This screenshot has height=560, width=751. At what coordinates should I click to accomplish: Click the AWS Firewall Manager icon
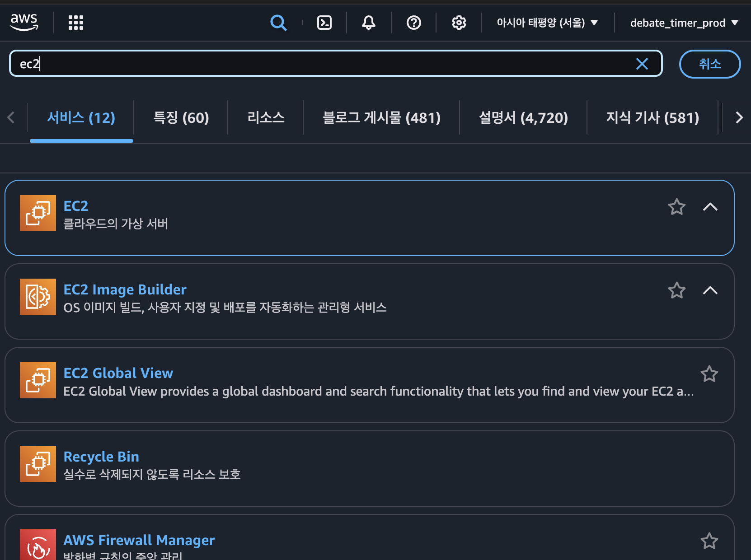tap(38, 545)
